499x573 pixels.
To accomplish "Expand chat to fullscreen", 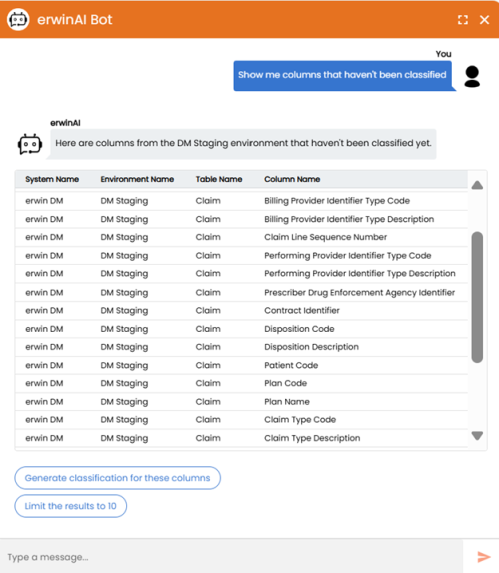I will point(463,20).
